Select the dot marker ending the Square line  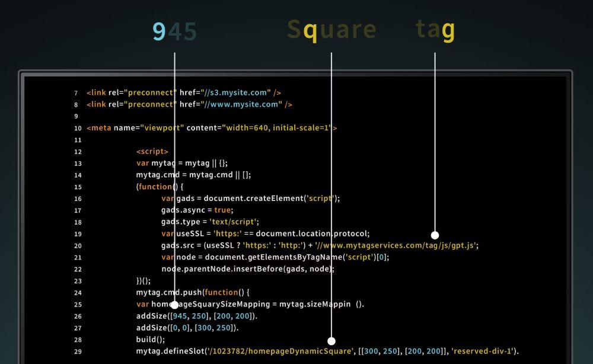(x=331, y=341)
